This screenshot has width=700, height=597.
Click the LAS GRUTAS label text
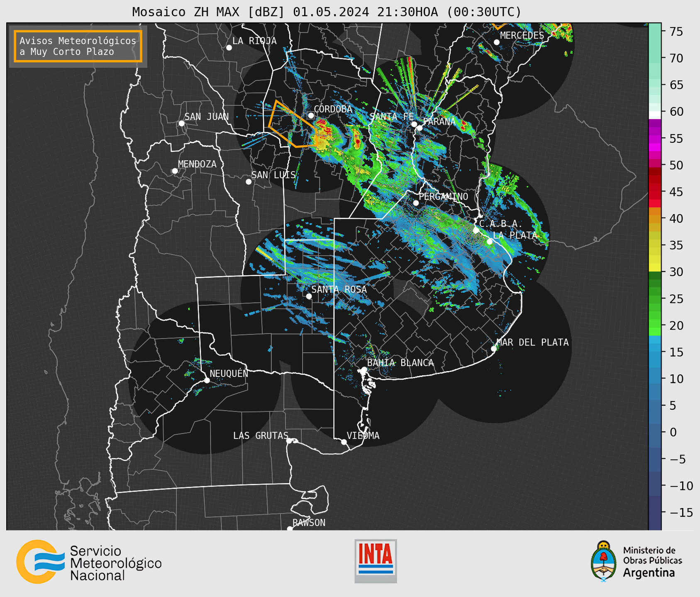(261, 436)
